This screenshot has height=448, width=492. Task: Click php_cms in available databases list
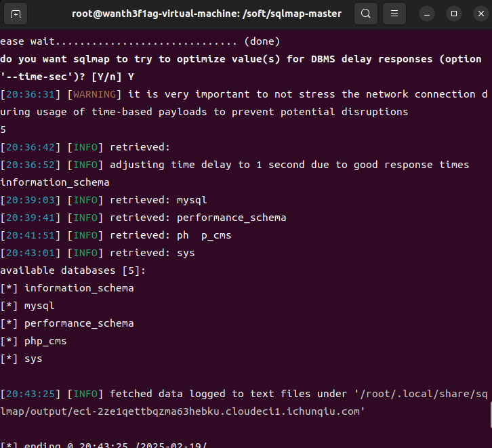(45, 341)
